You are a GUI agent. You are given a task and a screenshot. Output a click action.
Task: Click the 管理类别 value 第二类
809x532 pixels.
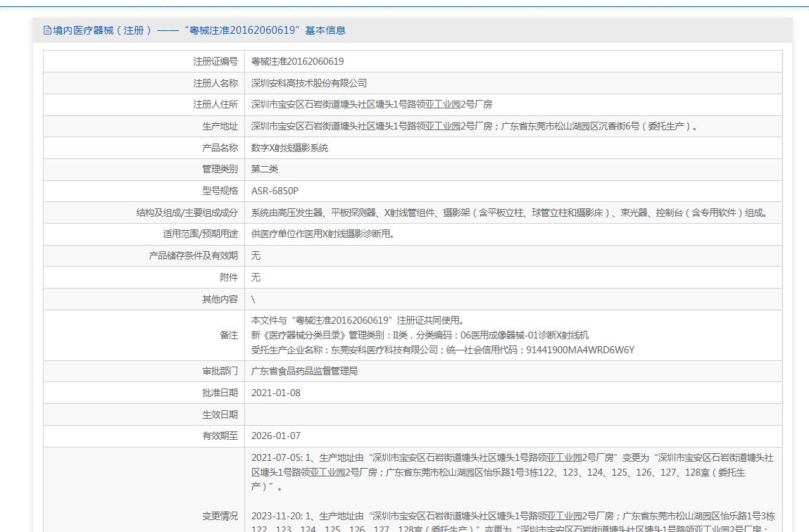[x=265, y=170]
